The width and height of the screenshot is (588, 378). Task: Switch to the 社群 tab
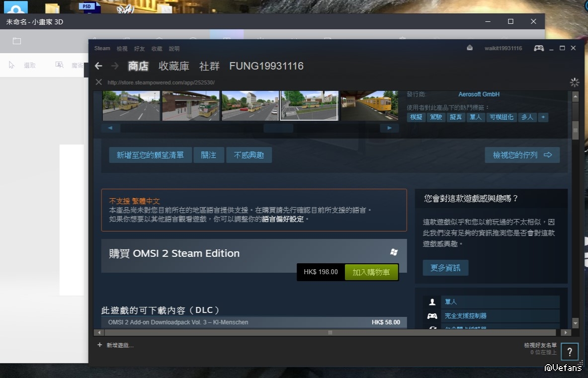(x=209, y=66)
